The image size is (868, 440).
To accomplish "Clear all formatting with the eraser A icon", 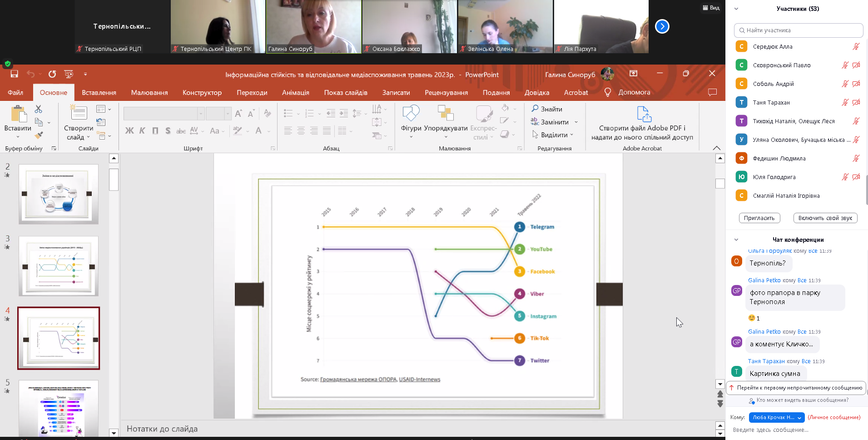I will click(268, 114).
